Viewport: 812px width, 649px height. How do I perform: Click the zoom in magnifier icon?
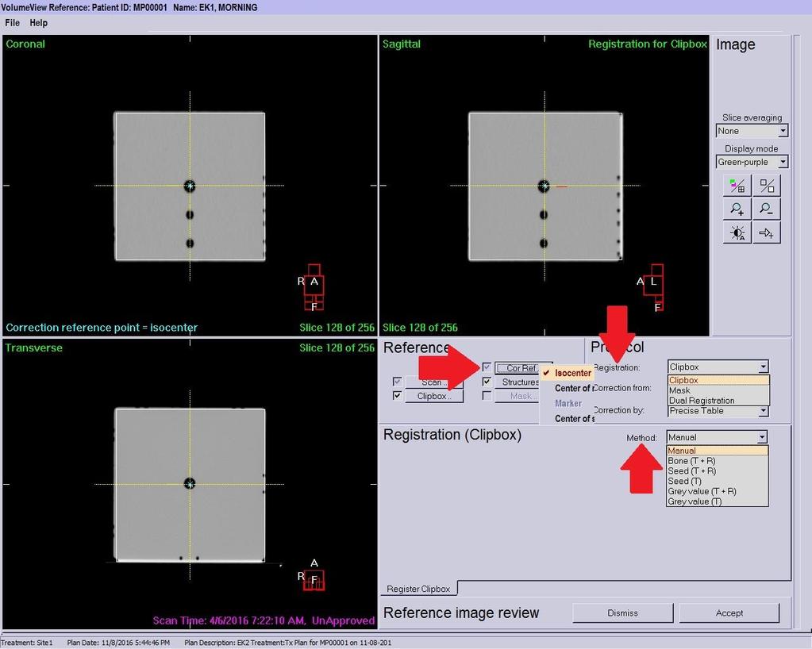pos(737,209)
